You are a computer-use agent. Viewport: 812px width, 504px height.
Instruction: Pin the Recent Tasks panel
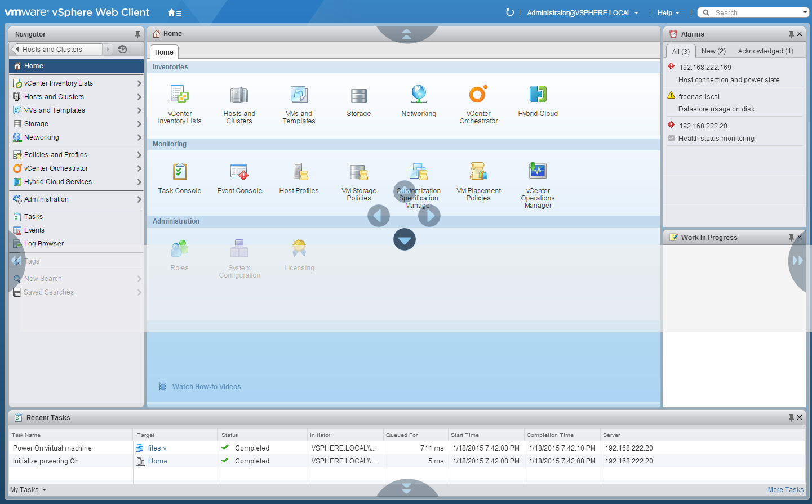(791, 418)
